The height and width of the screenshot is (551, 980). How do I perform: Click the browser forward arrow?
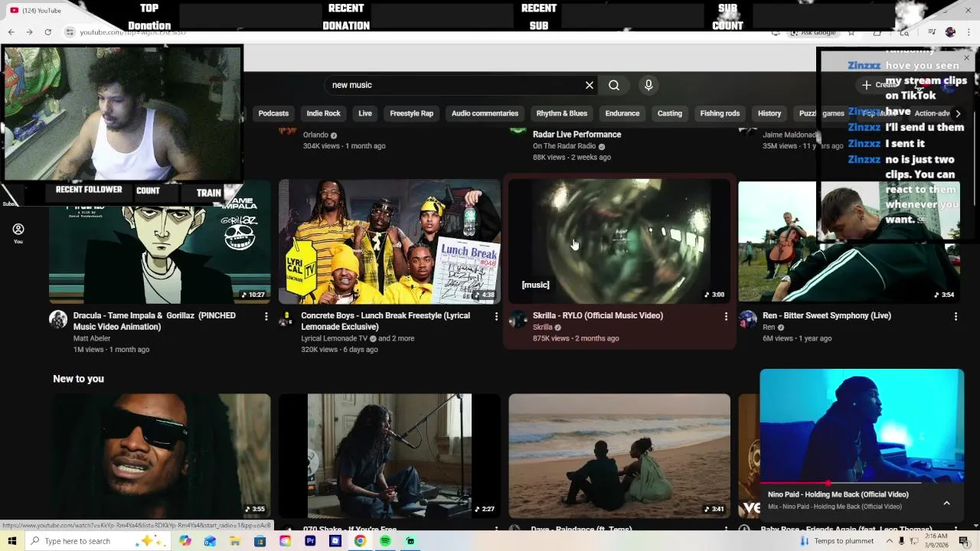click(29, 32)
